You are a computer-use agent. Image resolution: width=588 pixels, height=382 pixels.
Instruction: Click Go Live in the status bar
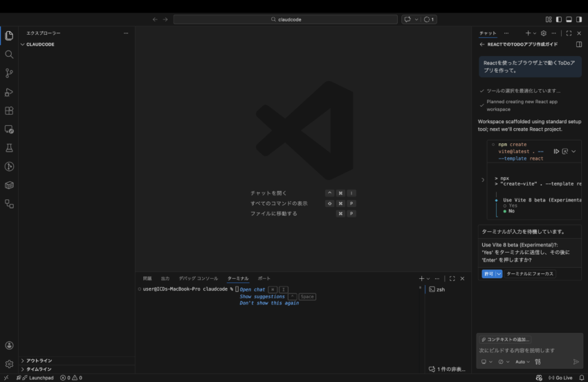[560, 378]
